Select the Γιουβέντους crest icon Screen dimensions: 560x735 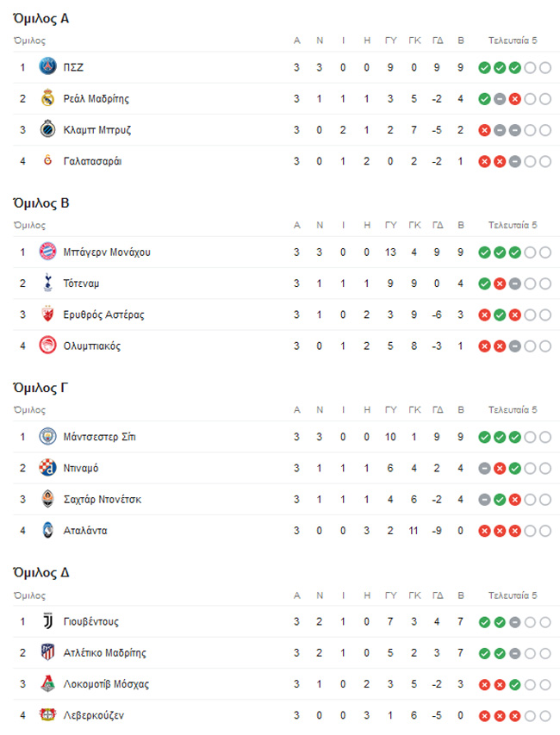click(47, 621)
